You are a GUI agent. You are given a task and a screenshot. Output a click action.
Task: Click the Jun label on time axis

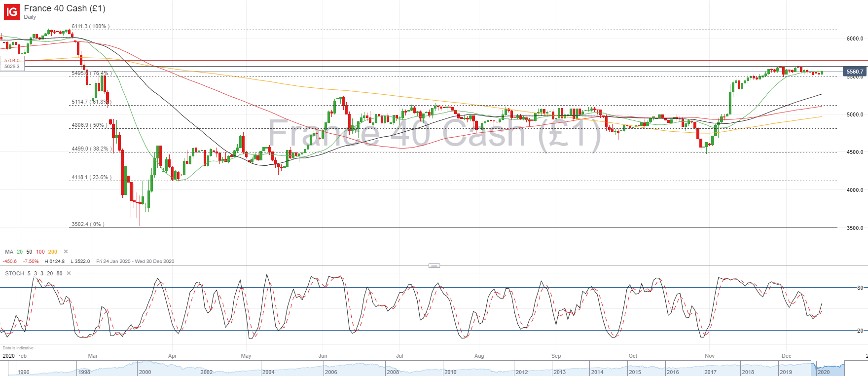[x=323, y=356]
